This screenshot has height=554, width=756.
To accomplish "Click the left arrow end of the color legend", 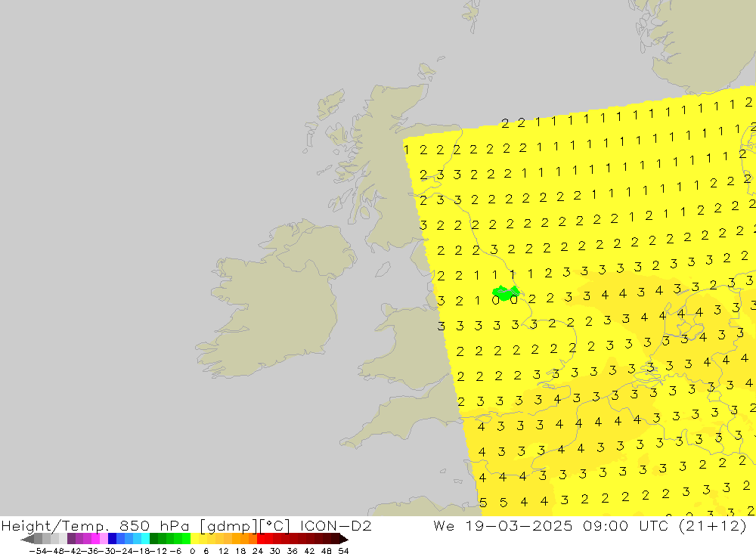I will tap(27, 539).
